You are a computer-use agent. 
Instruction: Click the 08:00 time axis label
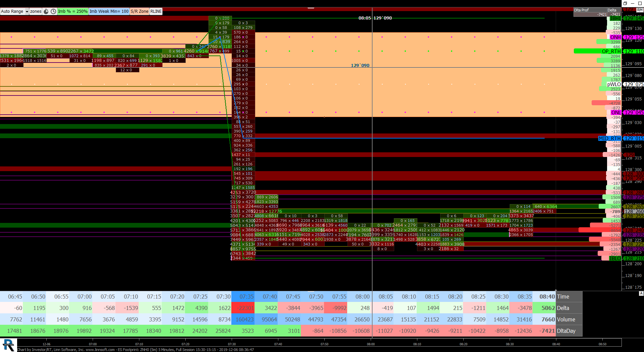371,344
